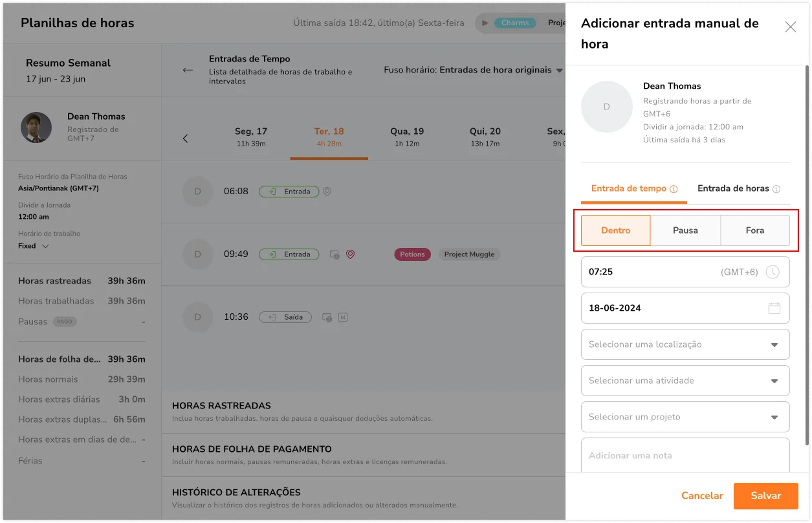Click the 07:25 time input field

[x=685, y=272]
